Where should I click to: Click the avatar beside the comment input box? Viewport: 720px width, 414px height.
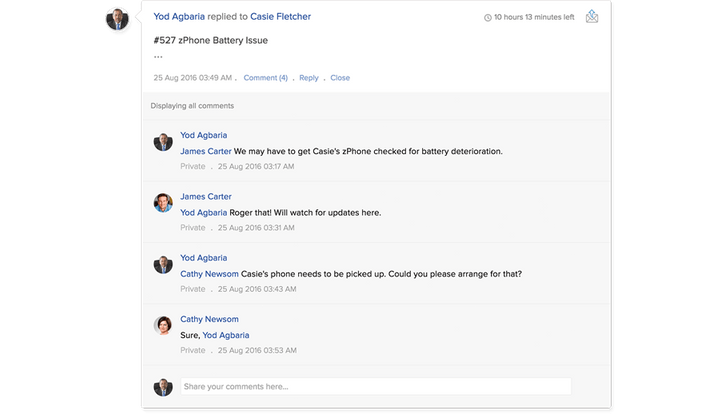pos(163,387)
